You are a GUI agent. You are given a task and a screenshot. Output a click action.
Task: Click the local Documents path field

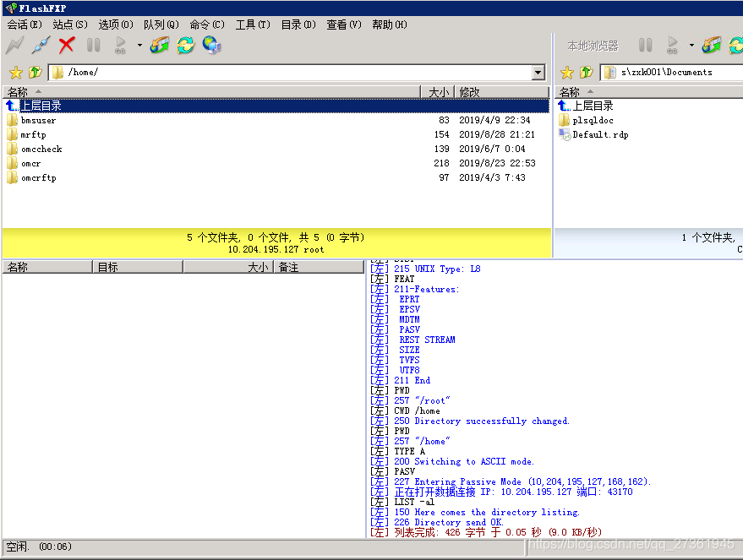pyautogui.click(x=672, y=73)
